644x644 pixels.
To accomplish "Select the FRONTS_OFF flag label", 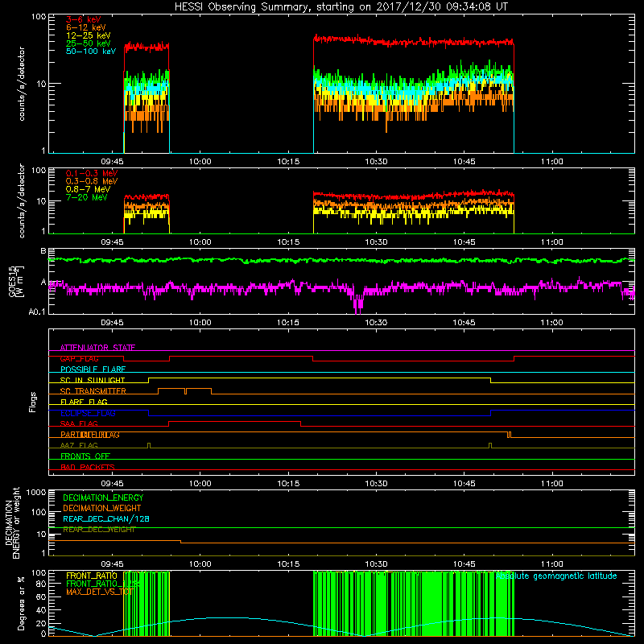I will pyautogui.click(x=85, y=456).
